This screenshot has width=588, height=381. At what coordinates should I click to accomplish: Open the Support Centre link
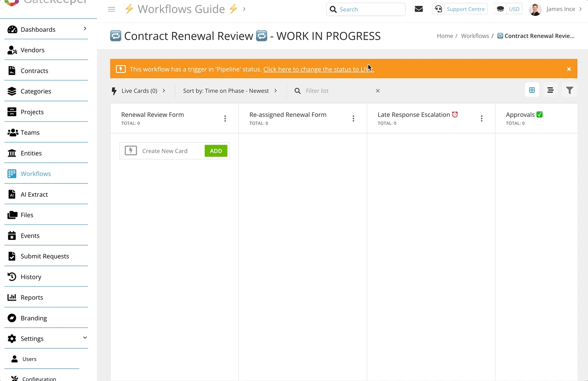pyautogui.click(x=465, y=9)
